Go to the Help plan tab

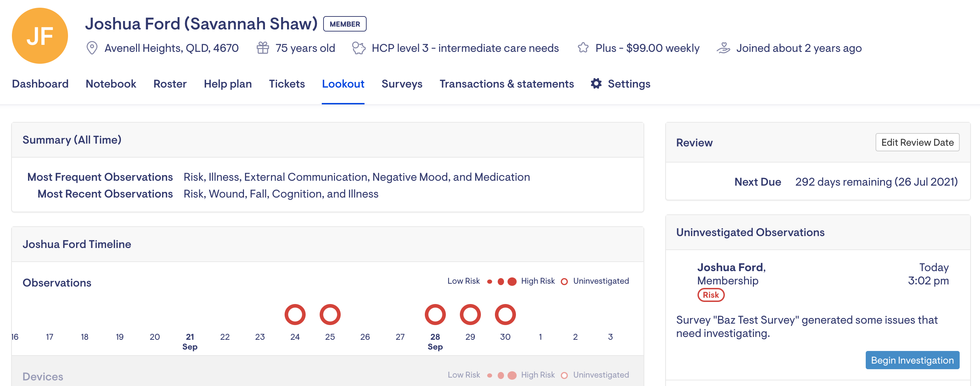click(228, 84)
